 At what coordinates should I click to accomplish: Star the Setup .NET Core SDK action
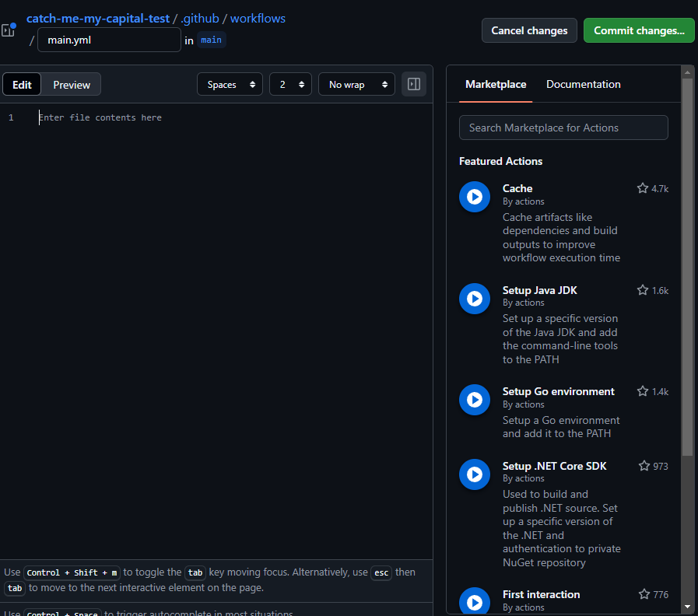click(x=644, y=466)
